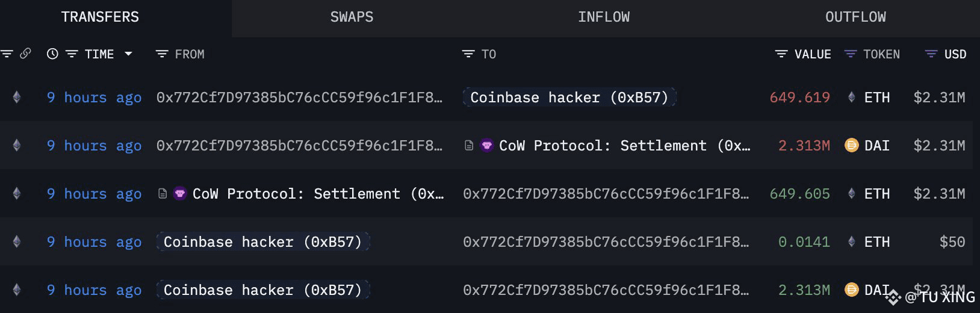Open first row's 0x772Cf7D9 sender address
The height and width of the screenshot is (313, 980).
(299, 98)
